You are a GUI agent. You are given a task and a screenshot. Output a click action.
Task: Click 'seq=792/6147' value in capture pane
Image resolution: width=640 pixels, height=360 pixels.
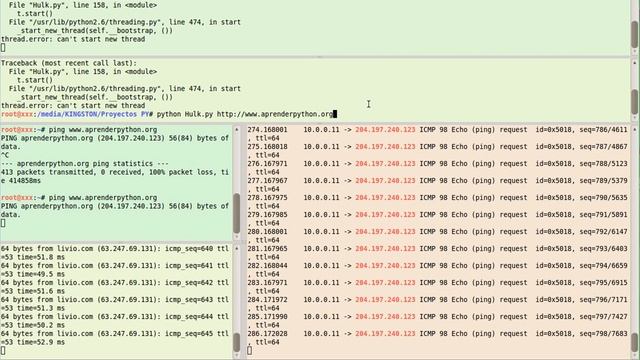pyautogui.click(x=604, y=231)
